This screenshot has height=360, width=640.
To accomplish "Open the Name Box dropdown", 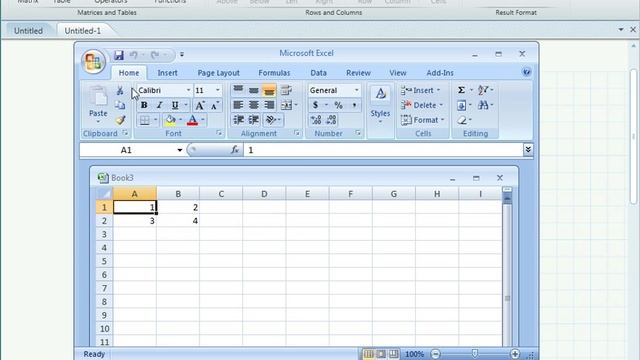I will click(180, 150).
